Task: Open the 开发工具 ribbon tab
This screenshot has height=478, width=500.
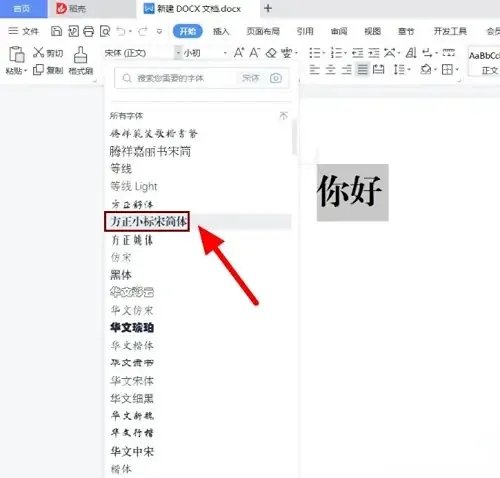Action: 450,31
